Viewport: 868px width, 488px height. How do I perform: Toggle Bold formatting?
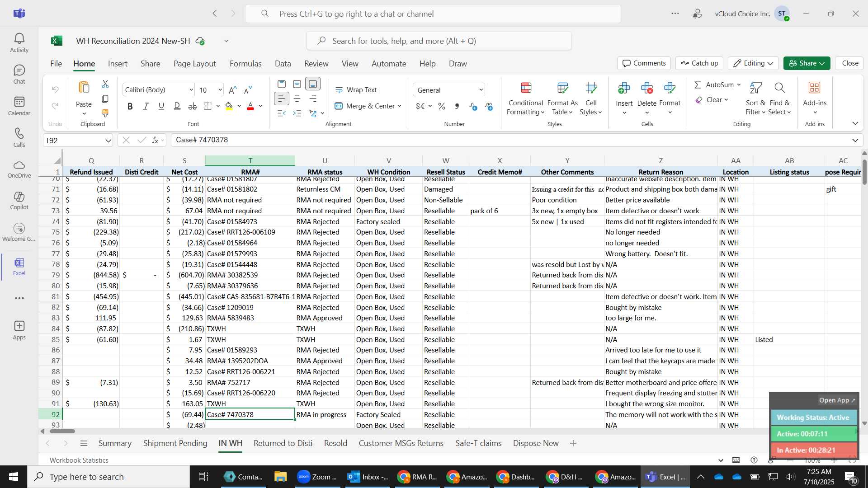[x=130, y=106]
